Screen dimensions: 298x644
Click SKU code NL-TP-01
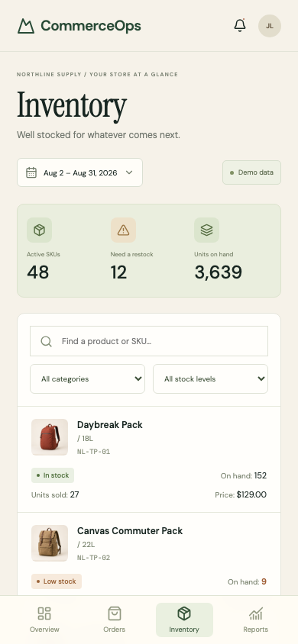coord(94,452)
